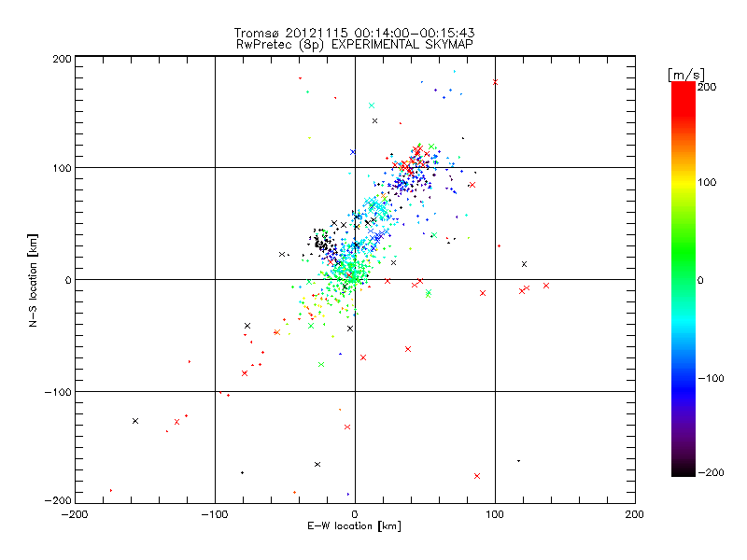747x560 pixels.
Task: Click the y-axis tick label '-200' at bottom
Action: pyautogui.click(x=58, y=500)
